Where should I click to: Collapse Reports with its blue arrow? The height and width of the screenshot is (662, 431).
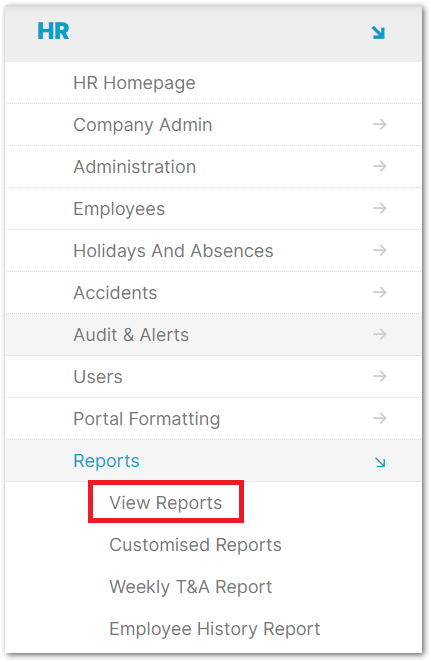point(380,462)
